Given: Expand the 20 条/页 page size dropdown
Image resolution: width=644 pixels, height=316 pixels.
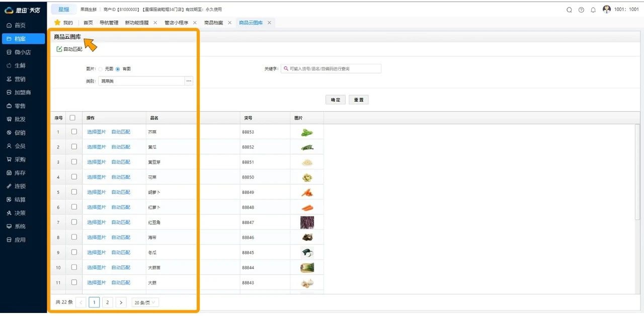Looking at the screenshot, I should point(145,302).
